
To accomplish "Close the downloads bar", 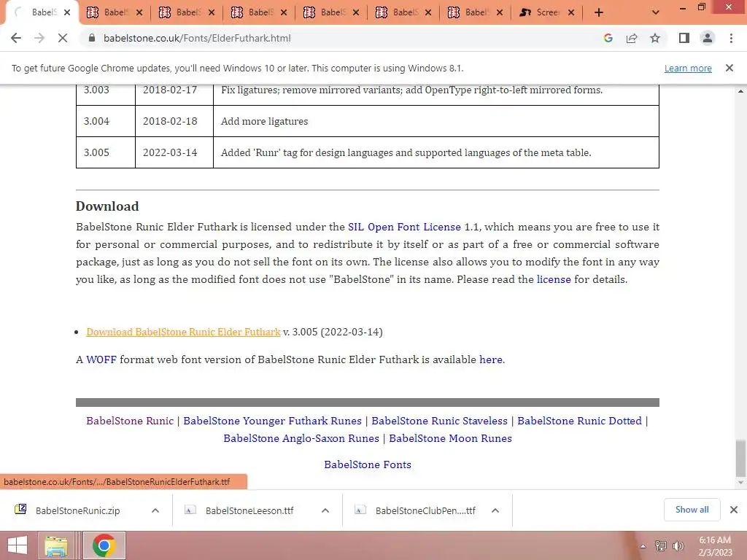I will [x=734, y=510].
